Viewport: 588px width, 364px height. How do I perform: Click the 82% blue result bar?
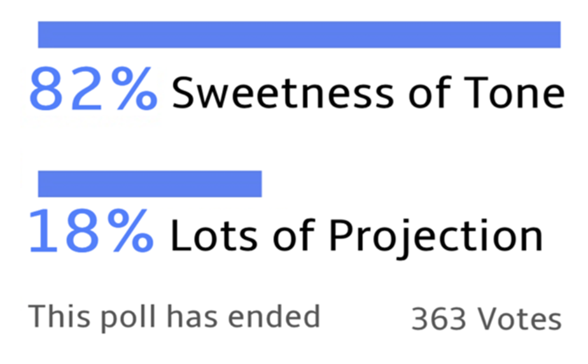[x=299, y=34]
